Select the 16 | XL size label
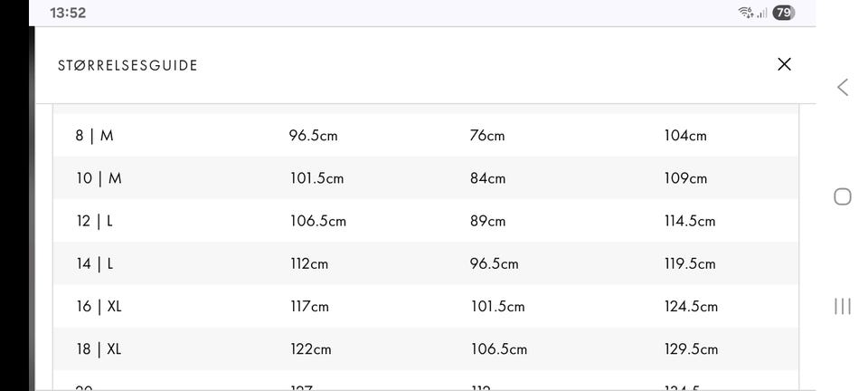 [x=99, y=306]
